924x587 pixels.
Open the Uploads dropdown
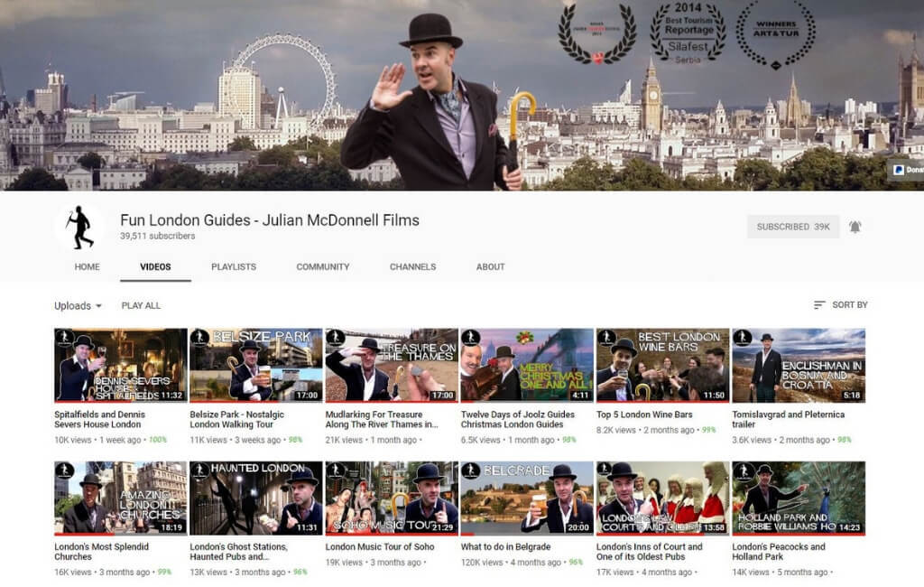click(x=78, y=305)
